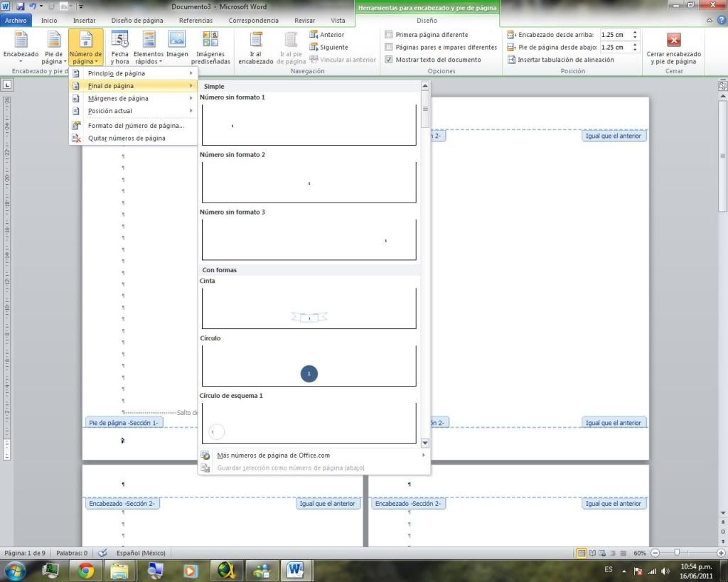Save document from quick access toolbar
Image resolution: width=728 pixels, height=582 pixels.
20,6
